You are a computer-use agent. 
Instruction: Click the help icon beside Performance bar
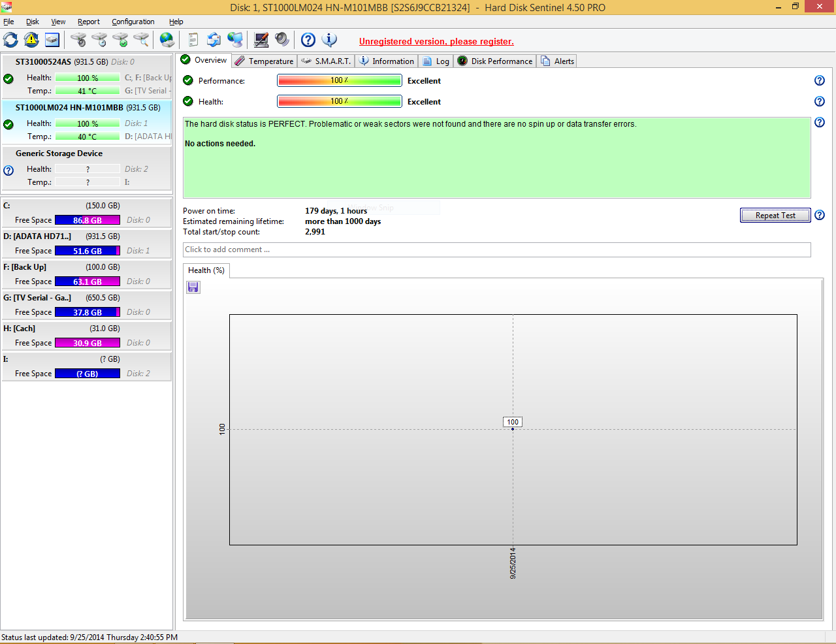tap(820, 80)
